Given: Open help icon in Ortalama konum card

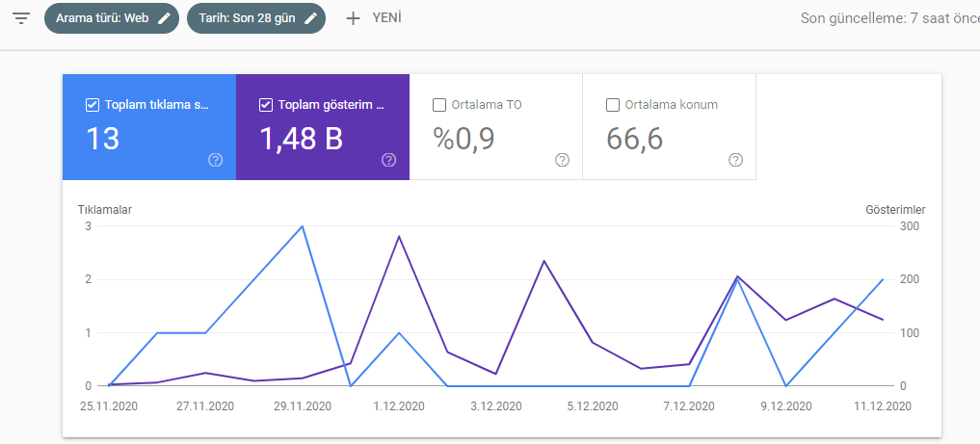Looking at the screenshot, I should 735,161.
